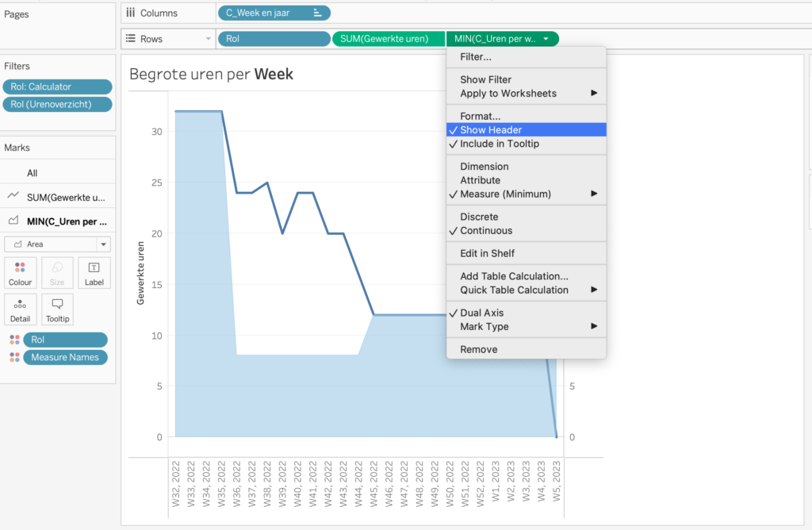
Task: Choose Filter... from the context menu
Action: (476, 57)
